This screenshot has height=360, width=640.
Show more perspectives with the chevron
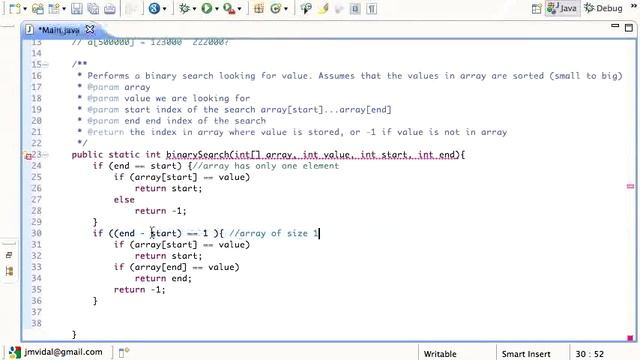pyautogui.click(x=634, y=6)
